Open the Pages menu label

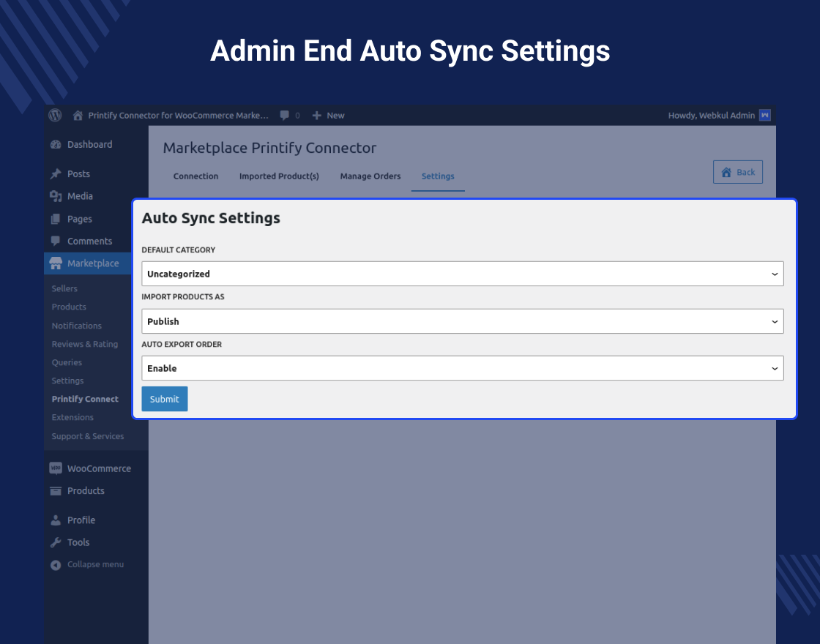(x=80, y=219)
